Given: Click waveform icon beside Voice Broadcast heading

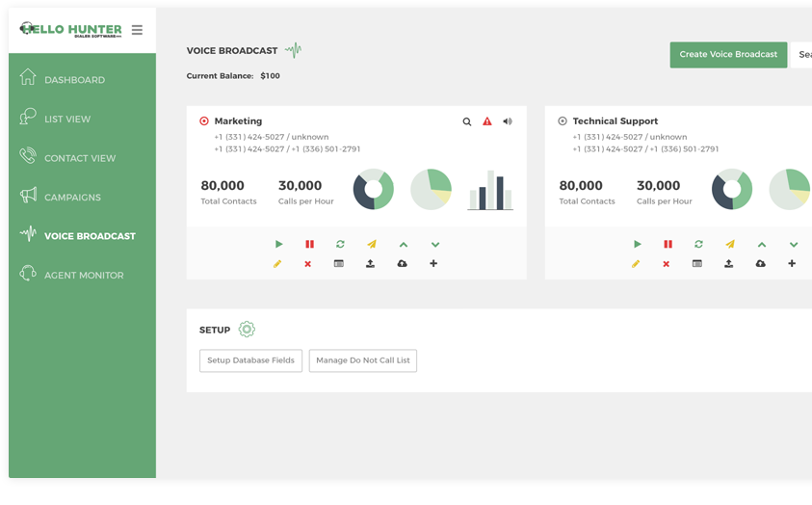Looking at the screenshot, I should (293, 50).
